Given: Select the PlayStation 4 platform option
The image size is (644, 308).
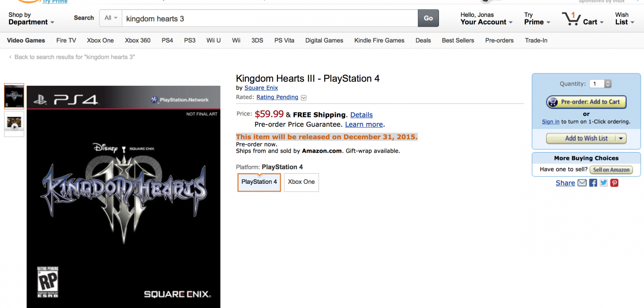Looking at the screenshot, I should [259, 182].
